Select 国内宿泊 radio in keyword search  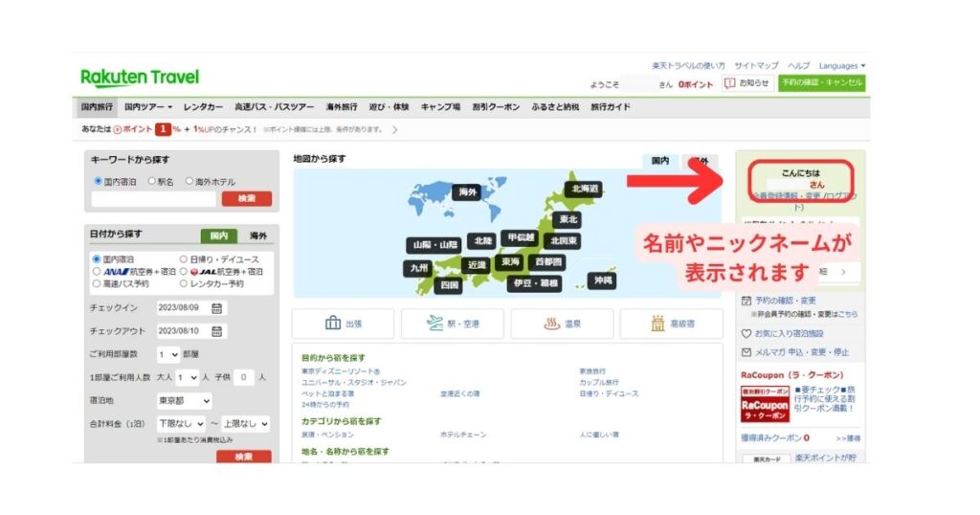click(99, 181)
